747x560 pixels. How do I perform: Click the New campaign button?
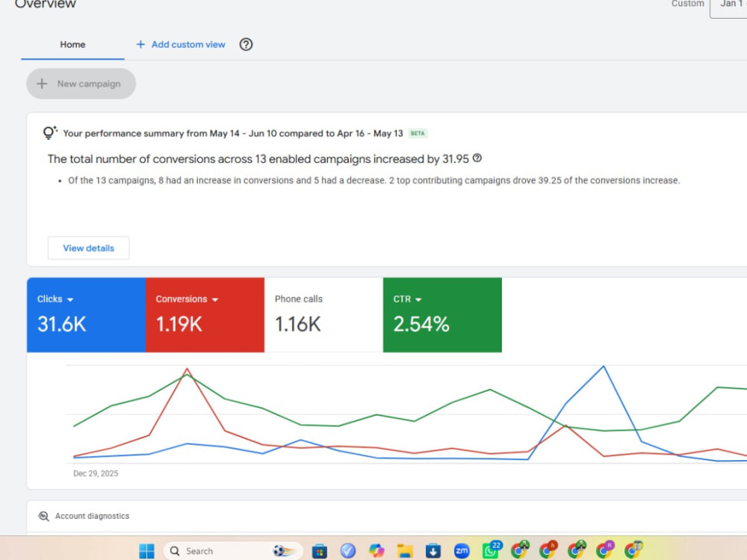point(81,84)
